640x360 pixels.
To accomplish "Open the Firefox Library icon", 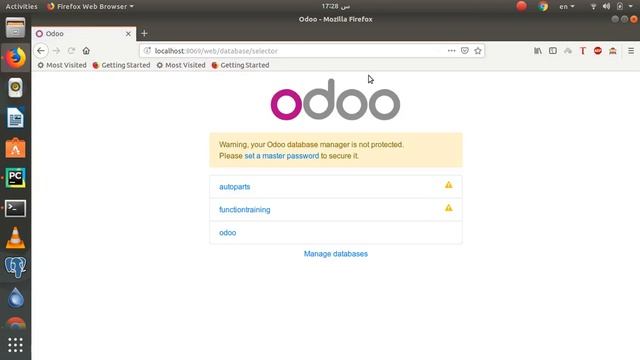I will tap(538, 51).
